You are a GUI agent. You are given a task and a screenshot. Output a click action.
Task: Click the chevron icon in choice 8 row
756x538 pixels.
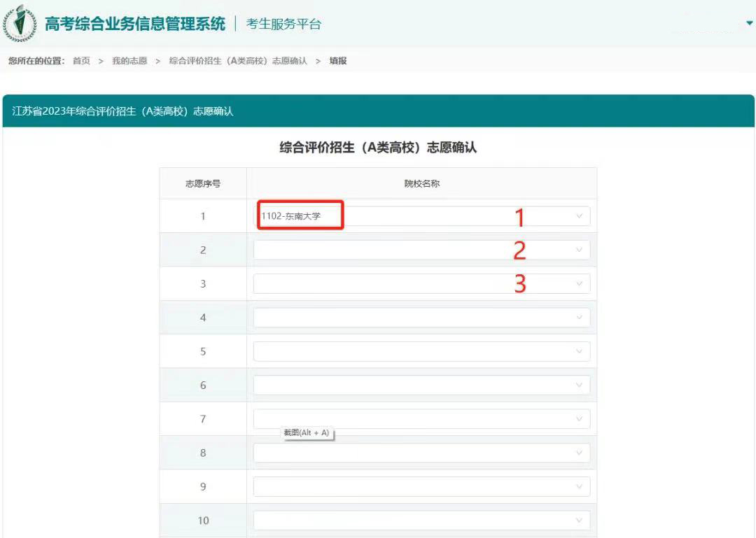(579, 453)
